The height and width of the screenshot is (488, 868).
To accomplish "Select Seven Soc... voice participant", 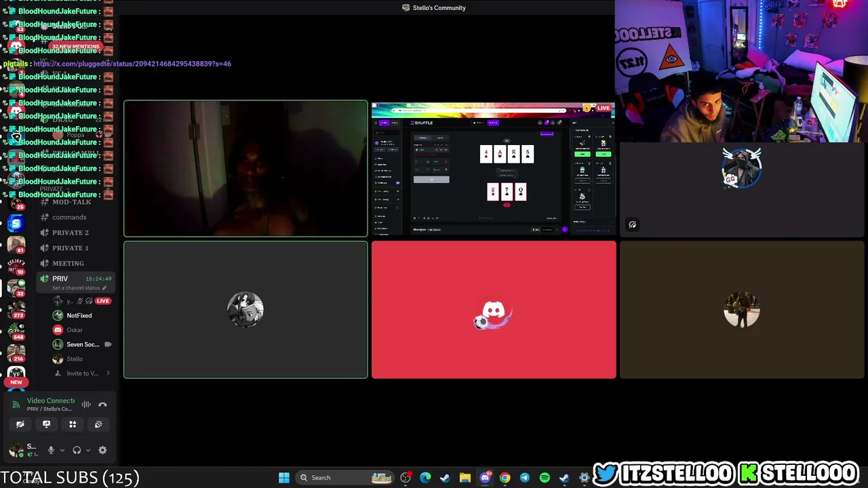I will pos(83,344).
